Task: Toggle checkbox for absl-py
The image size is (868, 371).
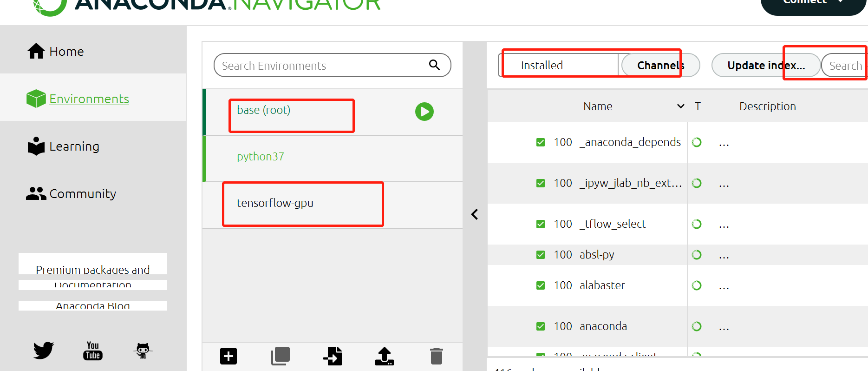Action: click(541, 255)
